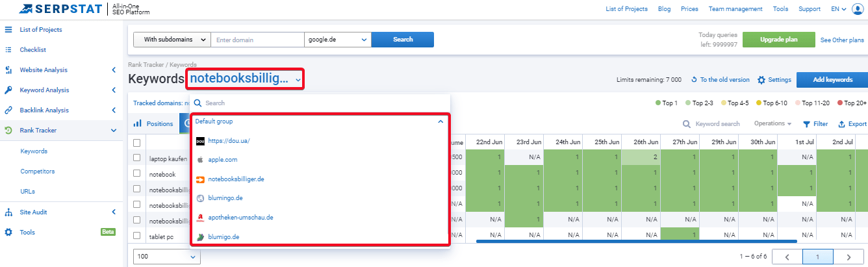Image resolution: width=868 pixels, height=267 pixels.
Task: Go to previous page arrow
Action: click(x=788, y=257)
